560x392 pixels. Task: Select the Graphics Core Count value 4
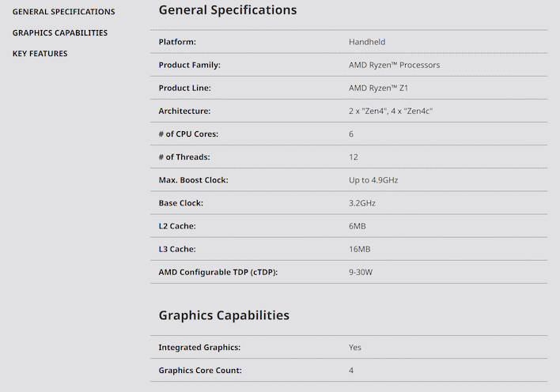[x=351, y=370]
